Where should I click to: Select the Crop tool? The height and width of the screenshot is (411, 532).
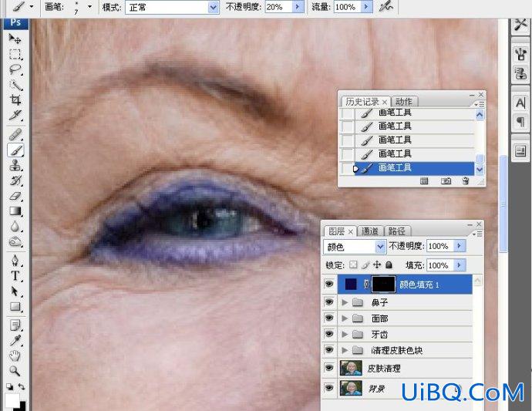coord(15,100)
